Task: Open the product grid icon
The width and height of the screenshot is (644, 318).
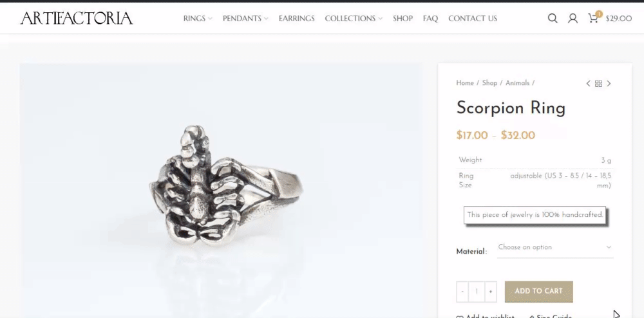Action: coord(598,83)
